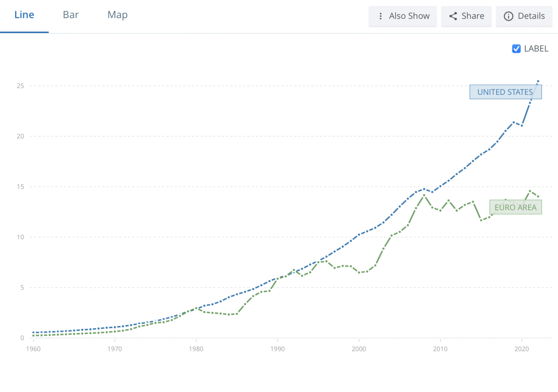Switch to the Line chart tab
Screen dimensions: 558x392
24,15
